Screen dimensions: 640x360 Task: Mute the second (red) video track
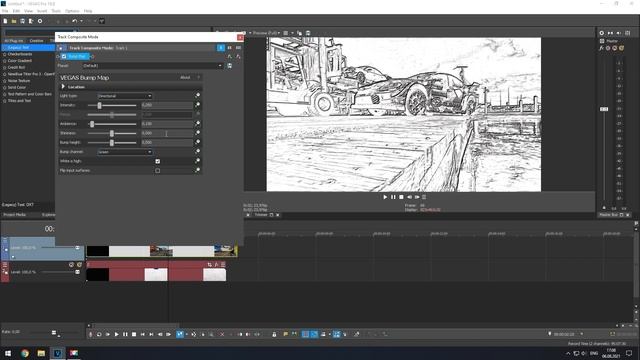point(71,265)
